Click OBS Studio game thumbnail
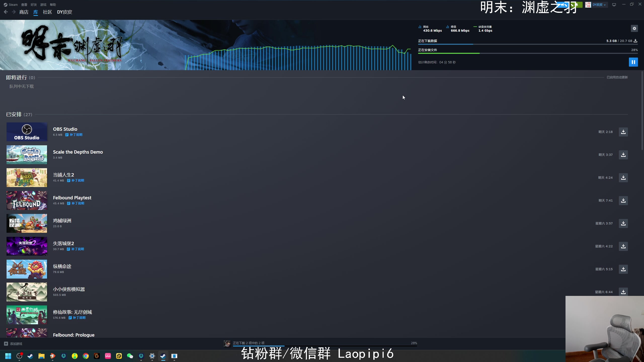 click(27, 132)
